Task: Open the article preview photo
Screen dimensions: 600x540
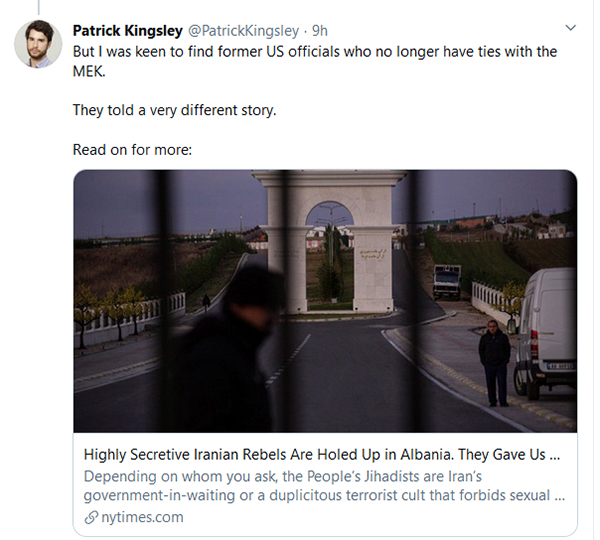Action: pyautogui.click(x=325, y=300)
